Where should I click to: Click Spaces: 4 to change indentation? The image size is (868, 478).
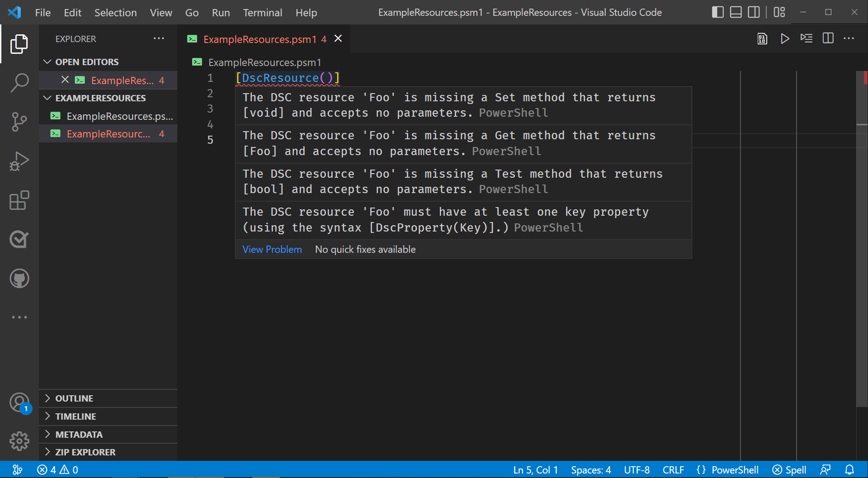(590, 469)
